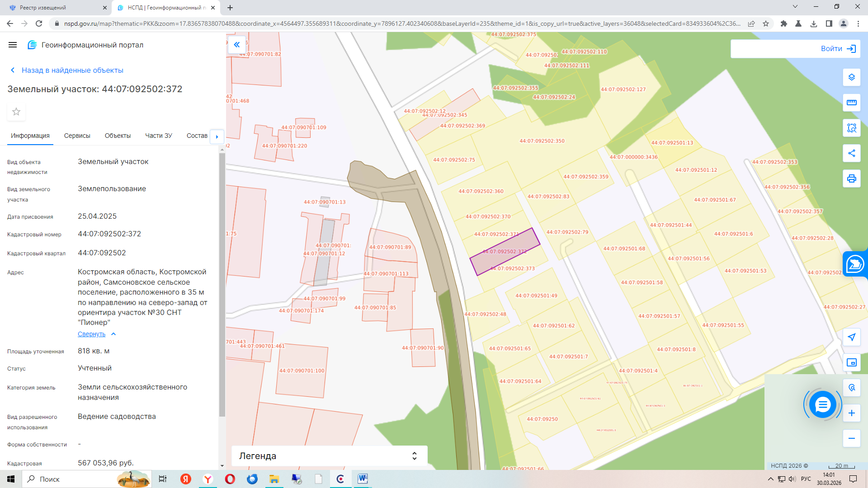Viewport: 868px width, 488px height.
Task: Zoom in with the plus button
Action: (851, 413)
